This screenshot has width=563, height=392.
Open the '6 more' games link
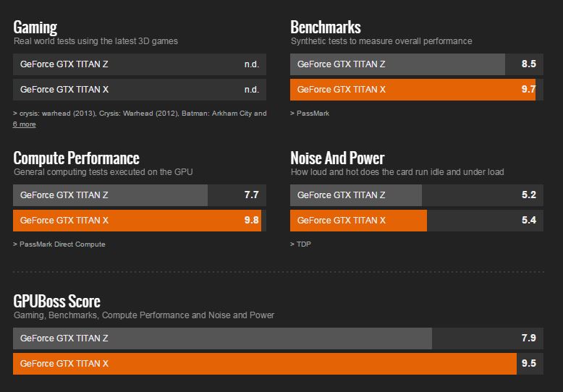click(24, 124)
